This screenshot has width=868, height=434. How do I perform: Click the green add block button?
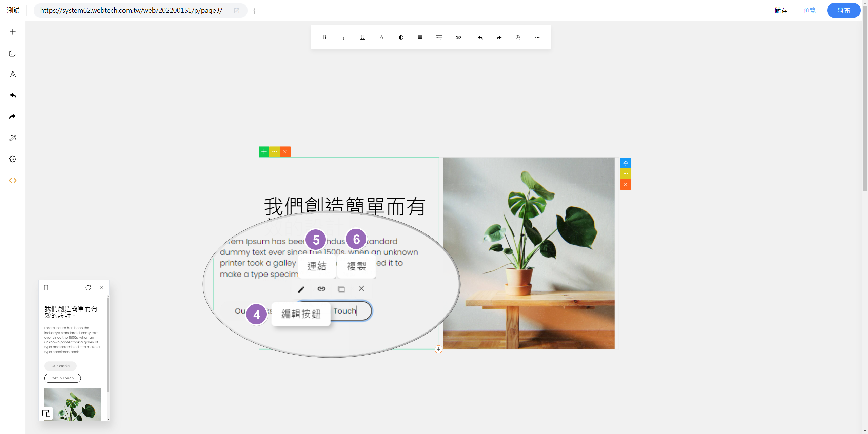[264, 152]
